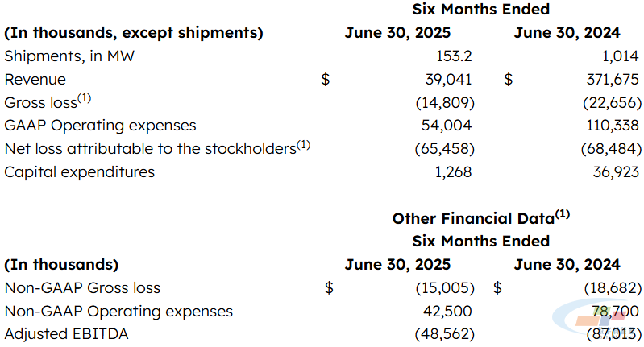Click the Gross loss footnote superscript (1)
This screenshot has width=644, height=347.
(x=84, y=98)
